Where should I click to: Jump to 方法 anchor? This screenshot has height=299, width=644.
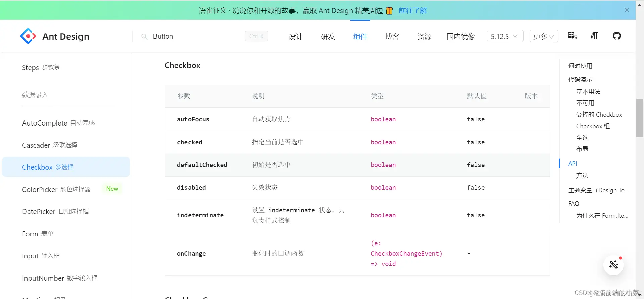click(x=582, y=176)
